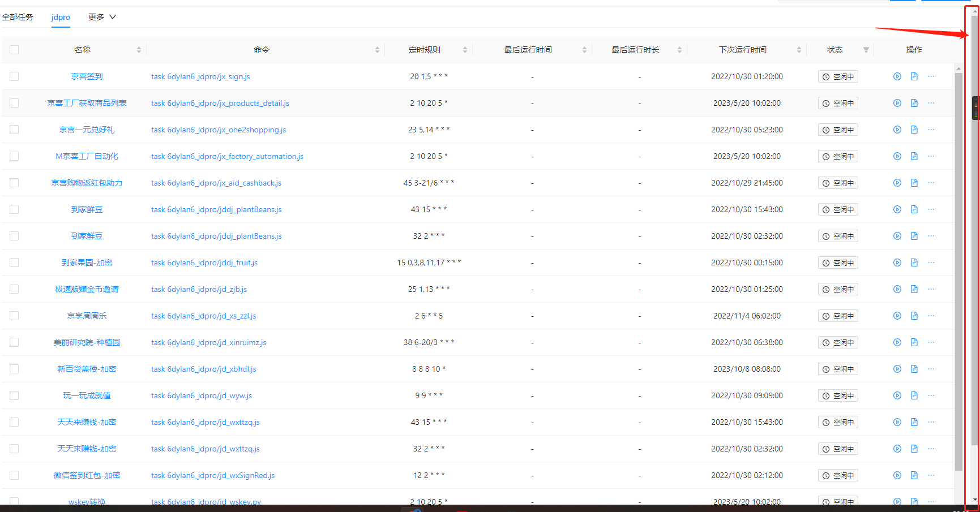Switch to 全部任务 tab
The image size is (980, 512).
[18, 17]
